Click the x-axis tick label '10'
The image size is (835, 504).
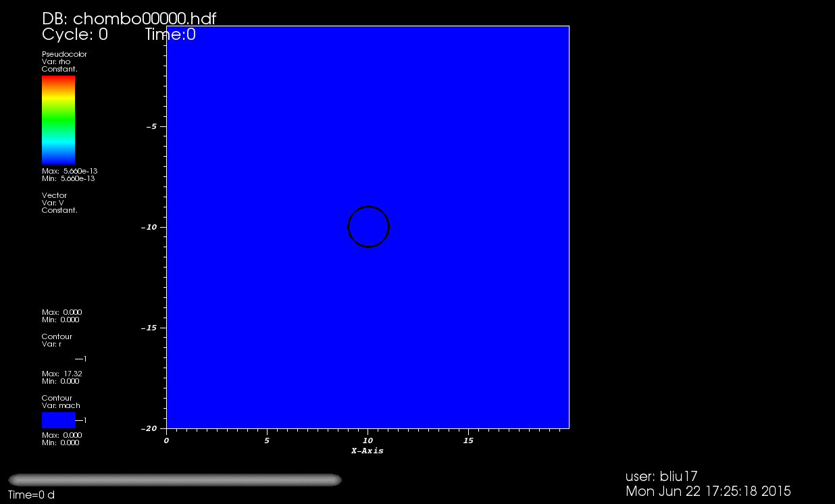[368, 440]
